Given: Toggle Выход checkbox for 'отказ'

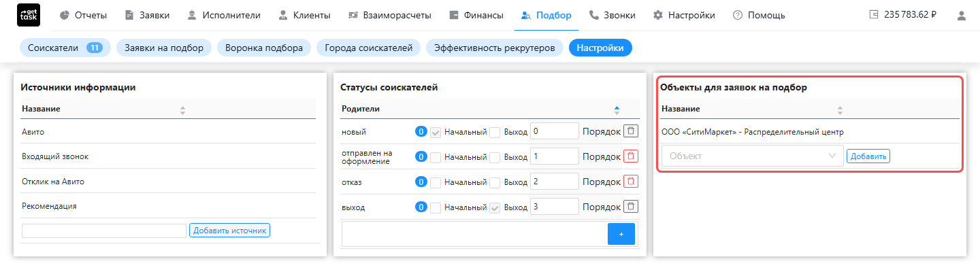Looking at the screenshot, I should (495, 182).
